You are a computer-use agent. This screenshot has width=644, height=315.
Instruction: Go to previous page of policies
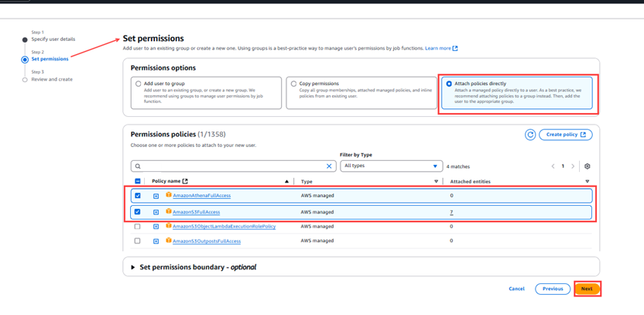(x=553, y=166)
